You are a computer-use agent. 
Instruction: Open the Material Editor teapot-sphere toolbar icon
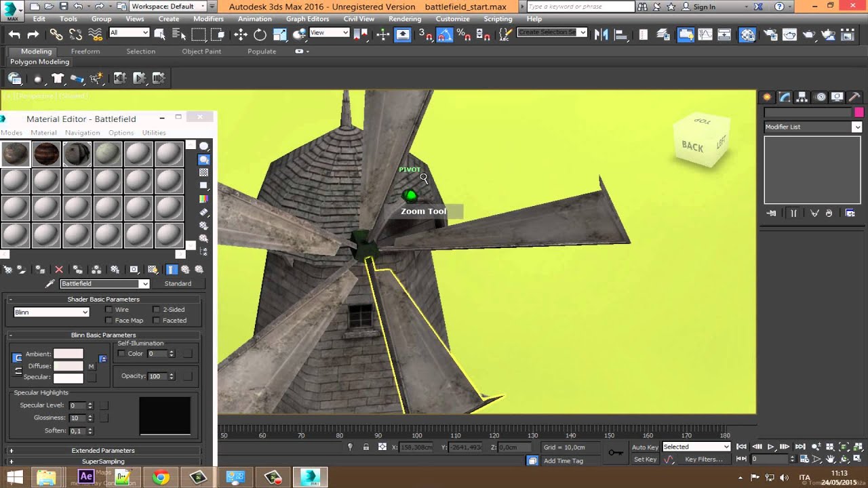(747, 35)
